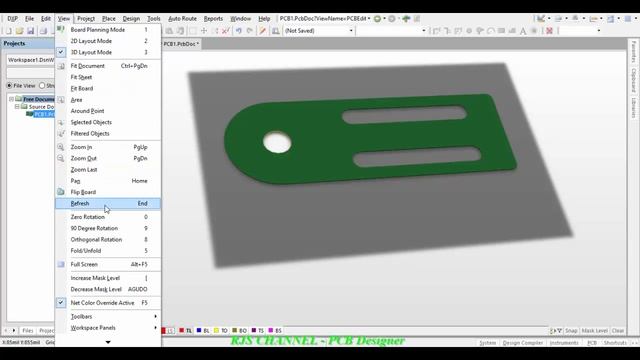Open dropdown beside green back icon
The image size is (640, 360).
(x=384, y=19)
